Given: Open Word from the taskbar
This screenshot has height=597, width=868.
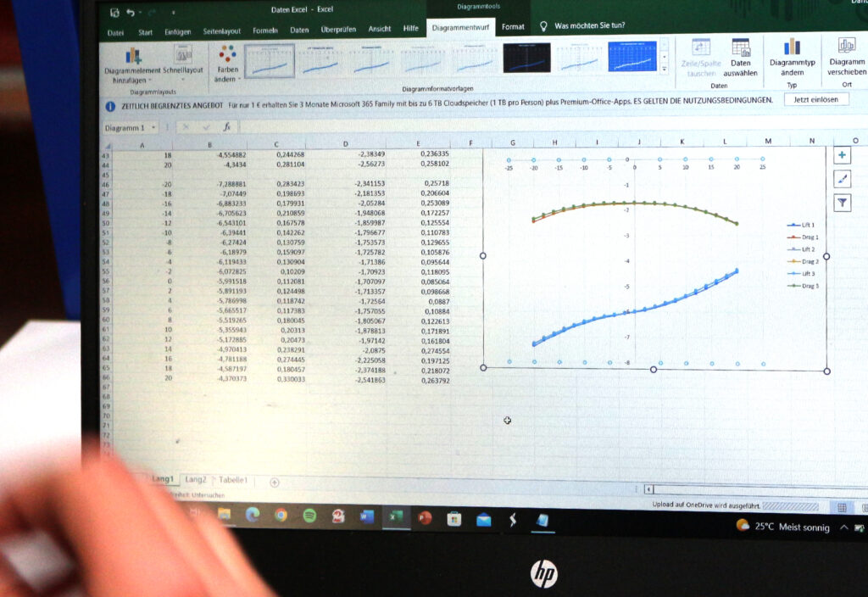Looking at the screenshot, I should pos(366,517).
